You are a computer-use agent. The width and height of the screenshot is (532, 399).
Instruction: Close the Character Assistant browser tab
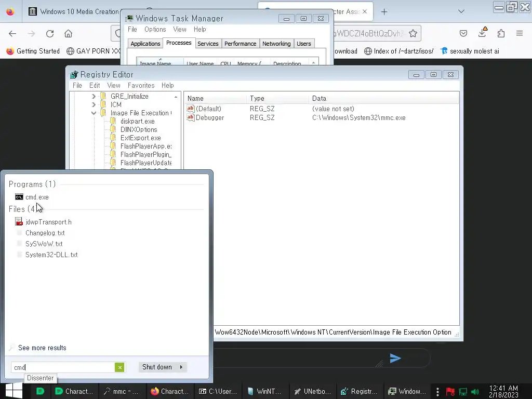(365, 11)
